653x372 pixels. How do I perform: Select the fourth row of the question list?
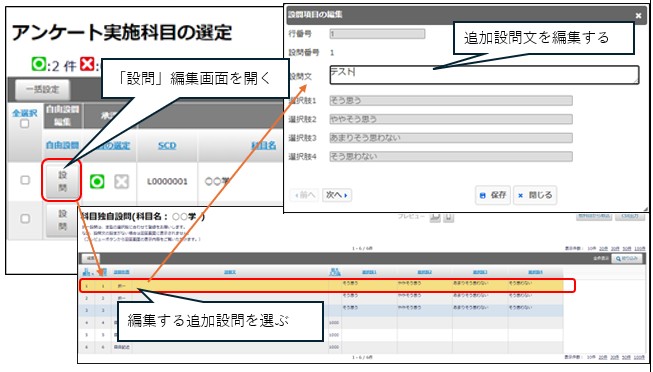coord(321,322)
